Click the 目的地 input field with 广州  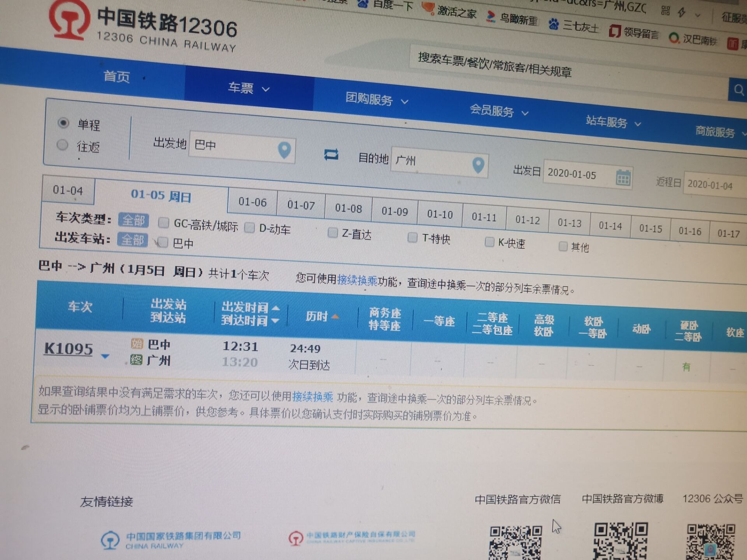coord(439,163)
